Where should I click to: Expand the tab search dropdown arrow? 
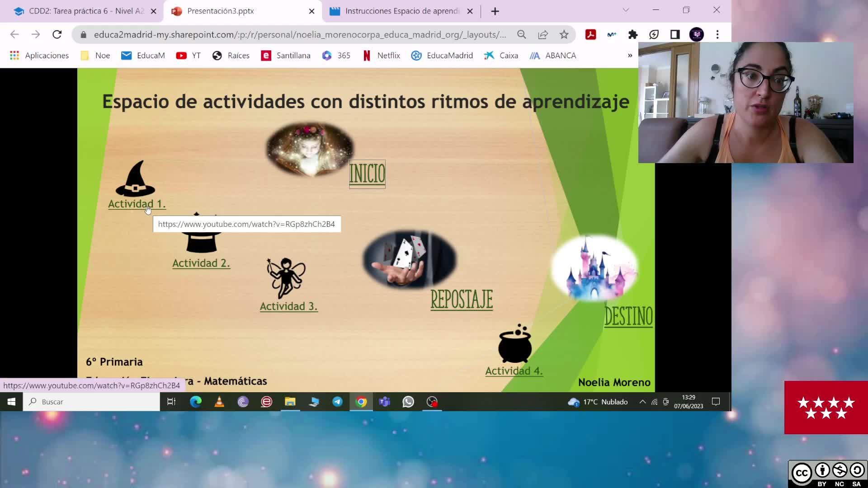pos(626,10)
